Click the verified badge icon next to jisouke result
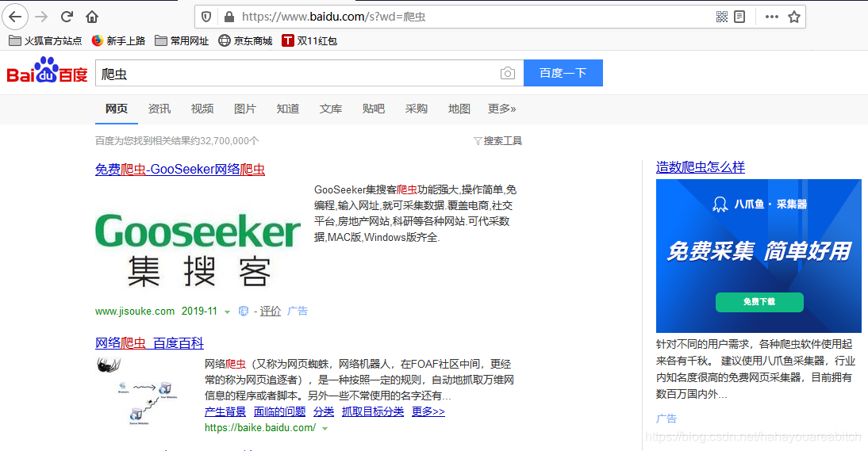Screen dimensions: 868x451 [244, 311]
